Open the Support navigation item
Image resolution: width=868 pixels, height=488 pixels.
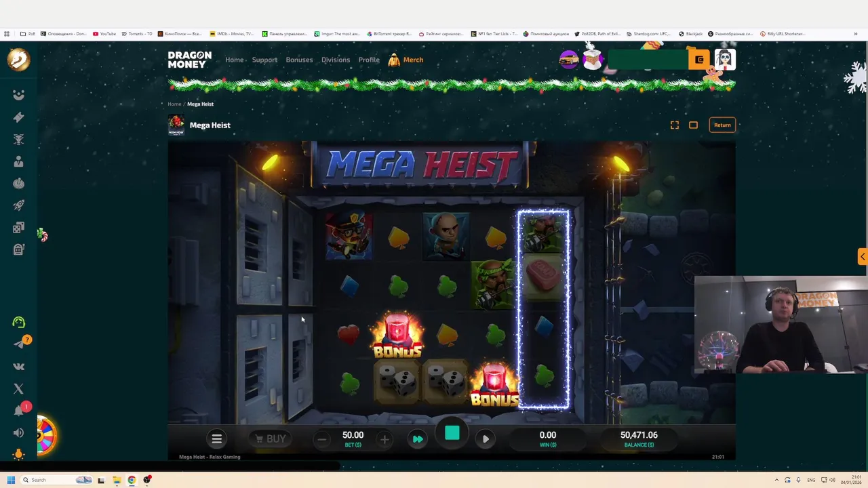pos(264,60)
